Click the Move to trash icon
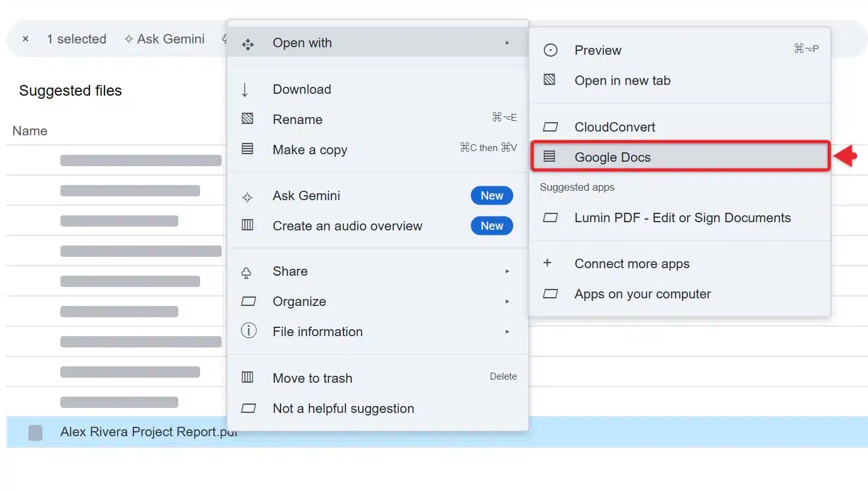Screen dimensions: 868x491 247,377
